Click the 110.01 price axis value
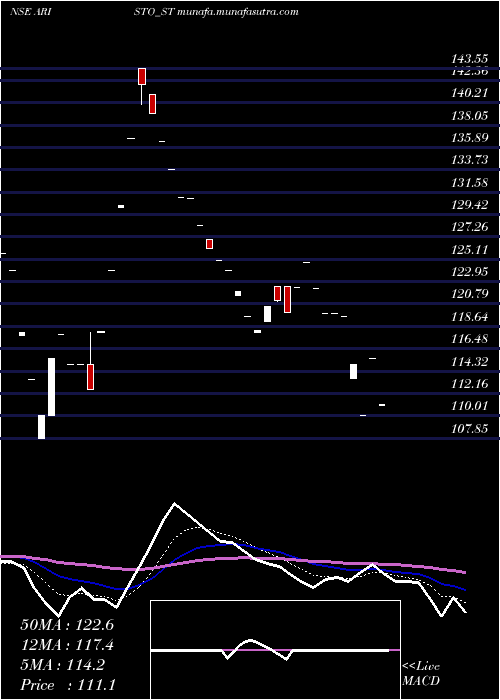Viewport: 500px width, 700px height. coord(470,406)
